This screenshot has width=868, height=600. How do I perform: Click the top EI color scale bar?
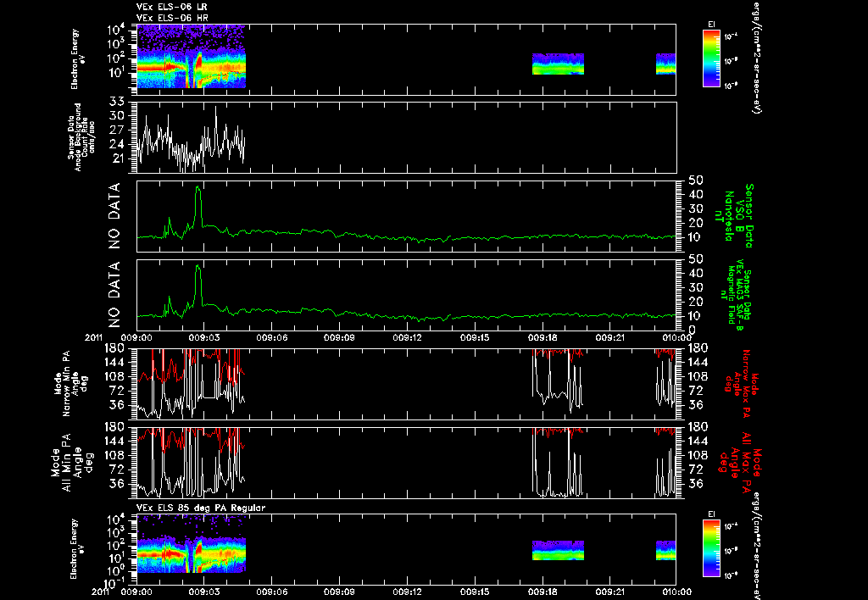(x=711, y=58)
